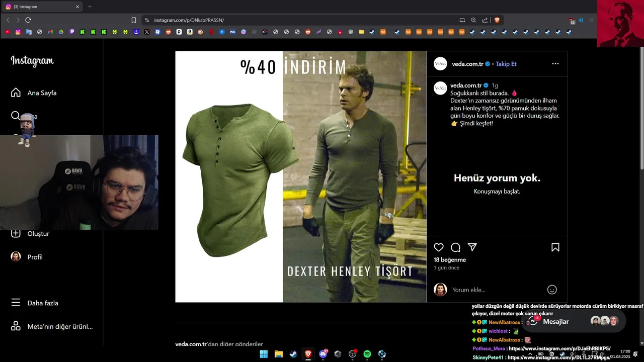The image size is (644, 362).
Task: Open a new browser tab
Action: tap(90, 7)
